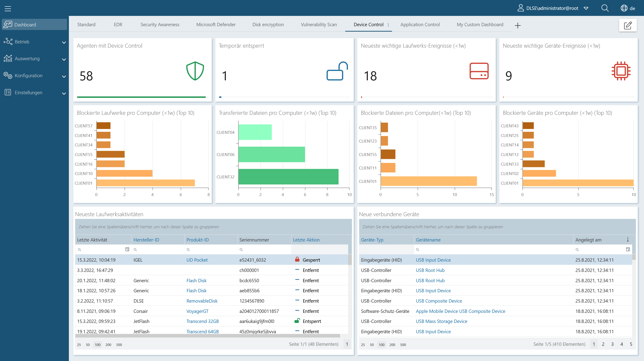Switch to the Disk encryption tab
The width and height of the screenshot is (644, 361).
pos(268,25)
